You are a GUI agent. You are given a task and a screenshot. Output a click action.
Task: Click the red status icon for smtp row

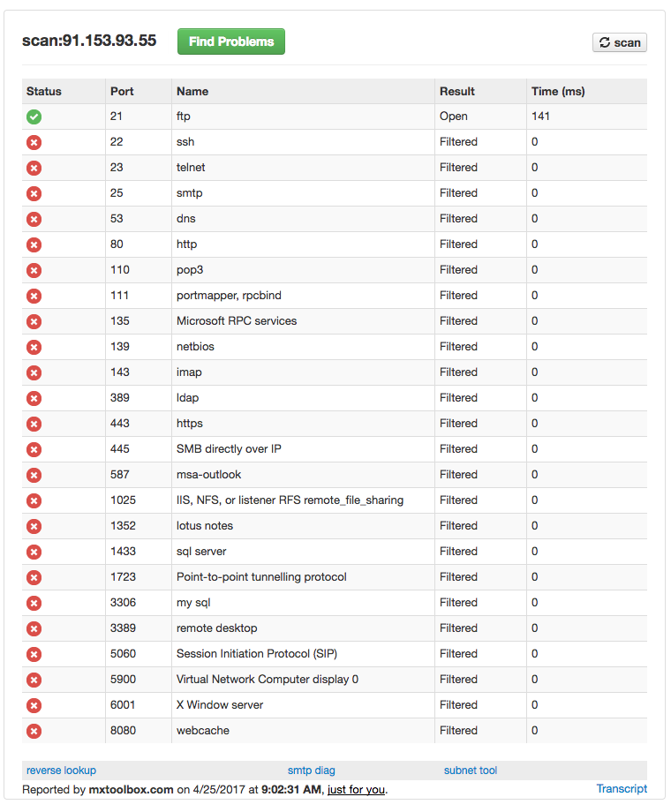pyautogui.click(x=34, y=193)
